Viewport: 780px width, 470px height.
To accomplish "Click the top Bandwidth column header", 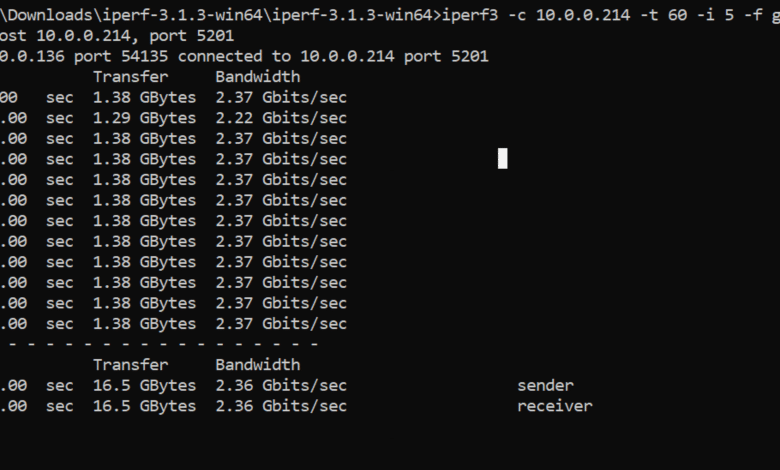I will pos(258,77).
